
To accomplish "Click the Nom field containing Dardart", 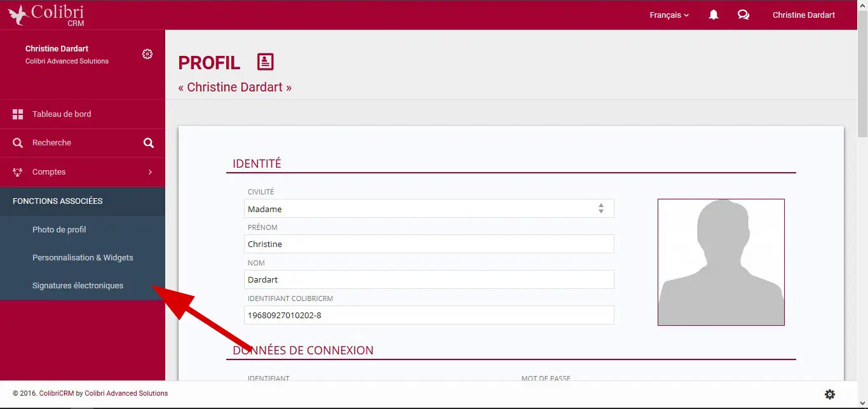I will coord(429,279).
